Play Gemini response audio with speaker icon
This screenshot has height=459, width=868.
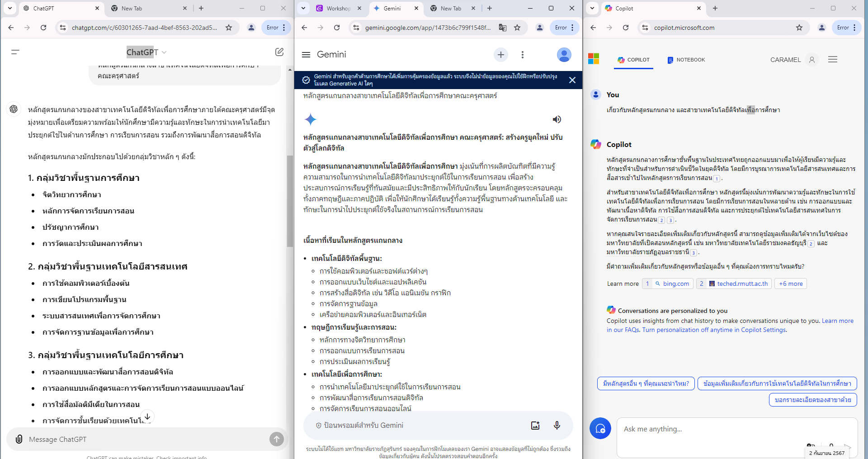click(557, 119)
